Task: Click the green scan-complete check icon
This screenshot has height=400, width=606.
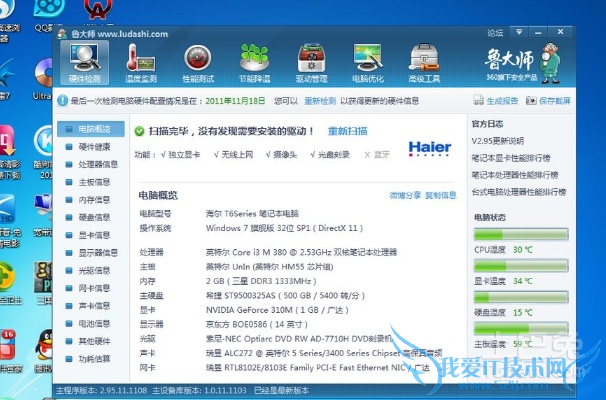Action: point(139,131)
